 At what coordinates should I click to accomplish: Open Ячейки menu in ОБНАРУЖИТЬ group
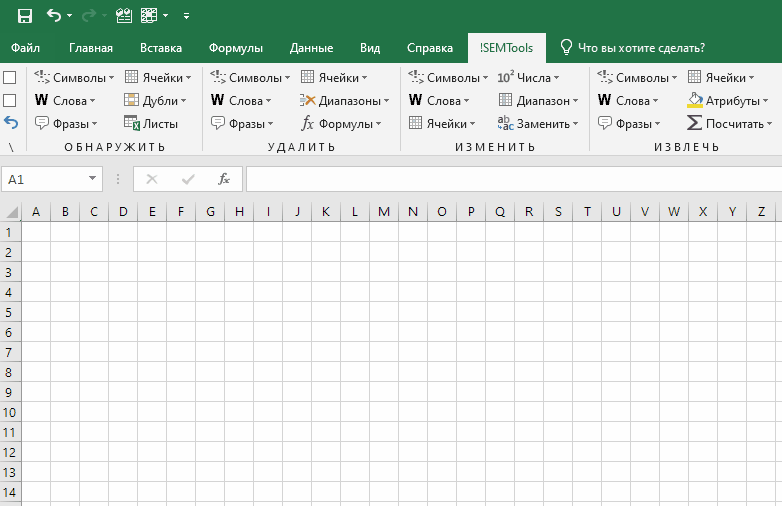coord(158,78)
